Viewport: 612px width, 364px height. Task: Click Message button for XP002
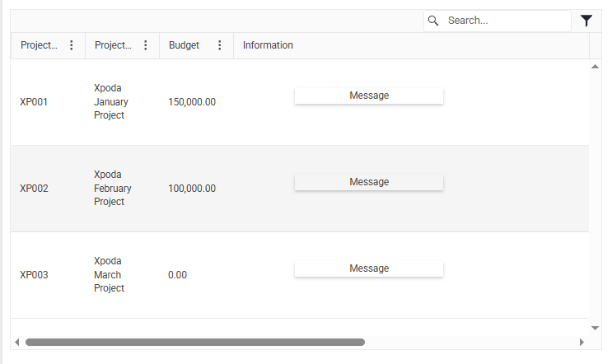coord(369,182)
